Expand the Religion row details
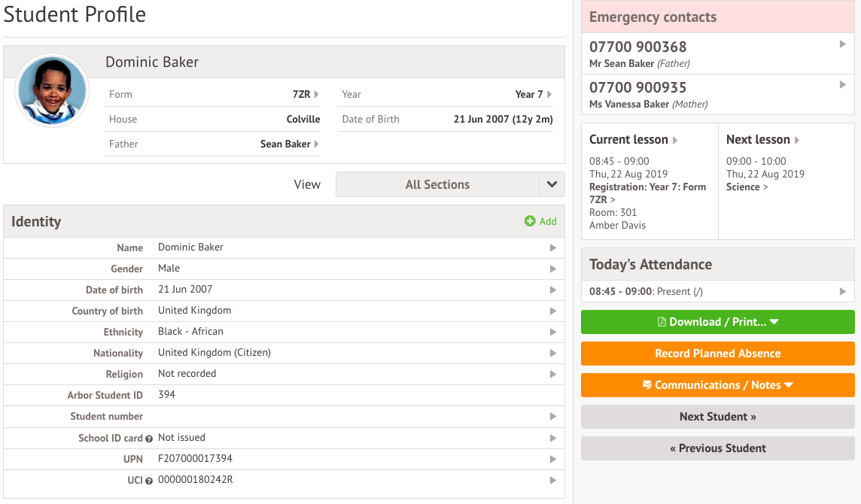Screen dimensions: 861x504 click(552, 375)
